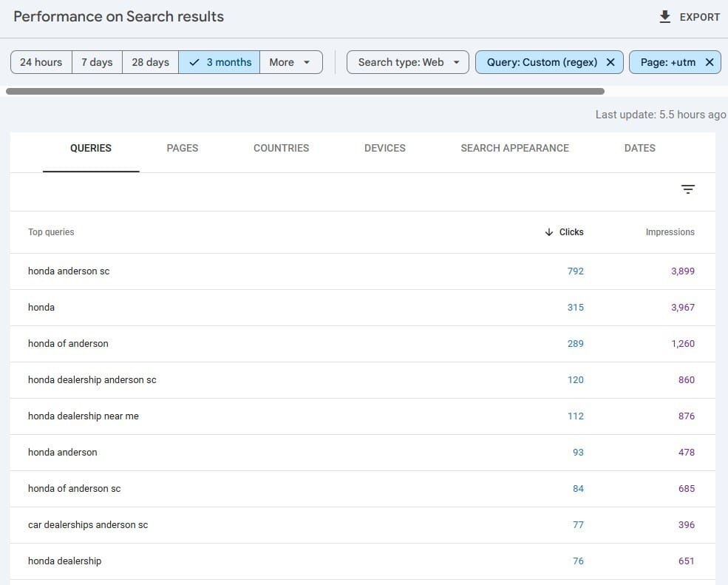Select the 28 days date range
Viewport: 728px width, 585px height.
coord(150,62)
